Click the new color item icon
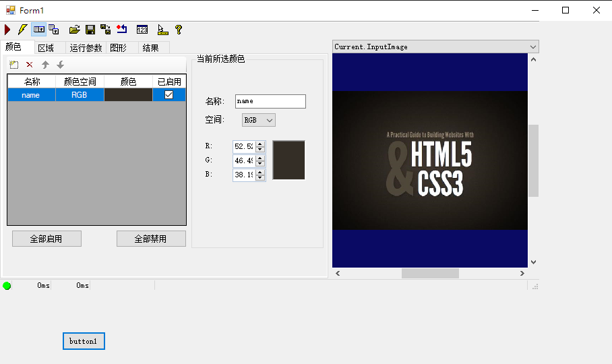 click(13, 65)
